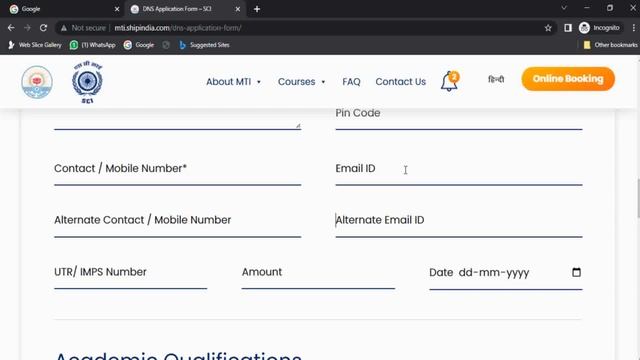Expand the About MTI menu
Screen dimensions: 640x360
tap(233, 82)
